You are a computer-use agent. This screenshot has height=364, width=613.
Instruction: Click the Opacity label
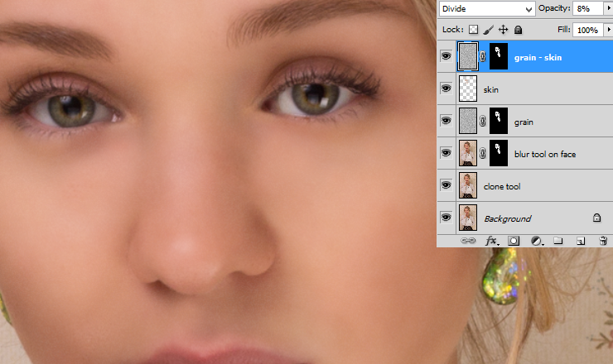click(554, 8)
